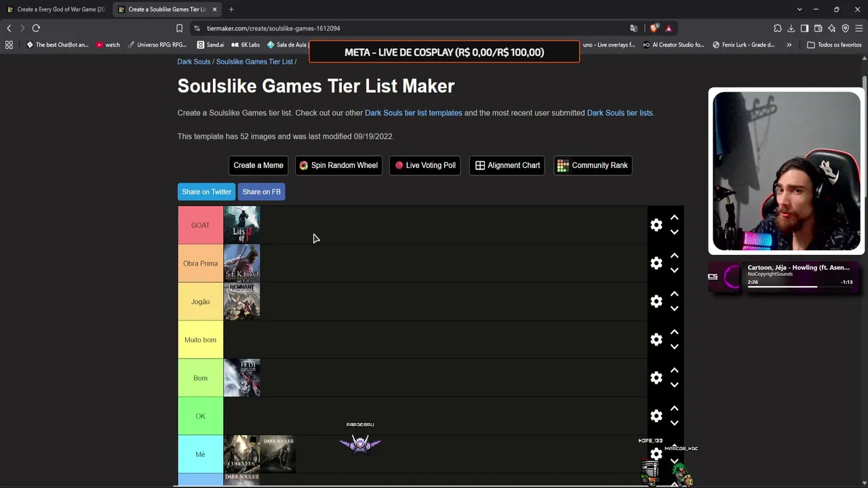868x488 pixels.
Task: Select the Lies of P game image
Action: (x=241, y=225)
